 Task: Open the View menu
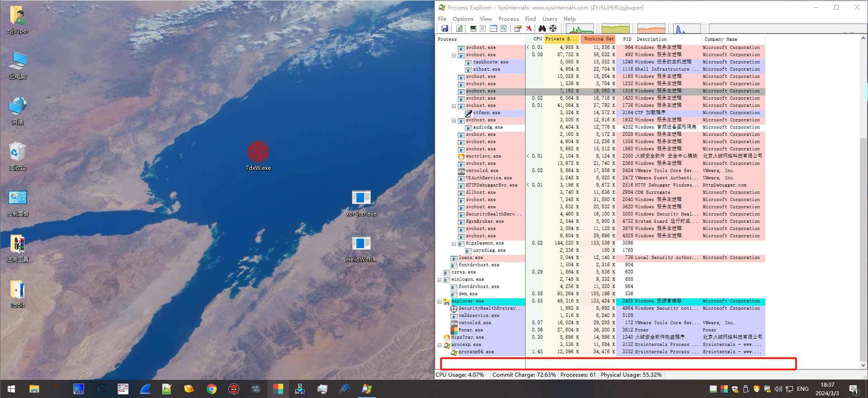[486, 19]
